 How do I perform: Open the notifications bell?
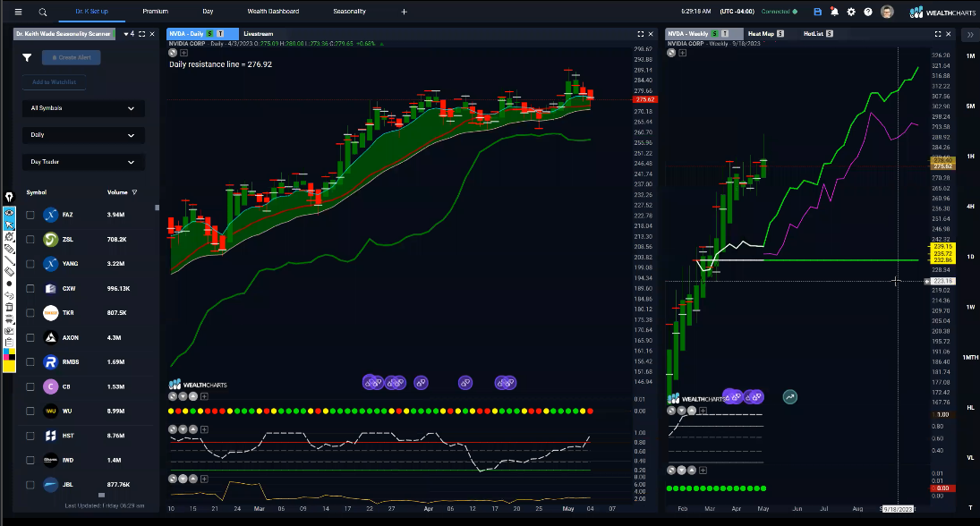click(834, 12)
